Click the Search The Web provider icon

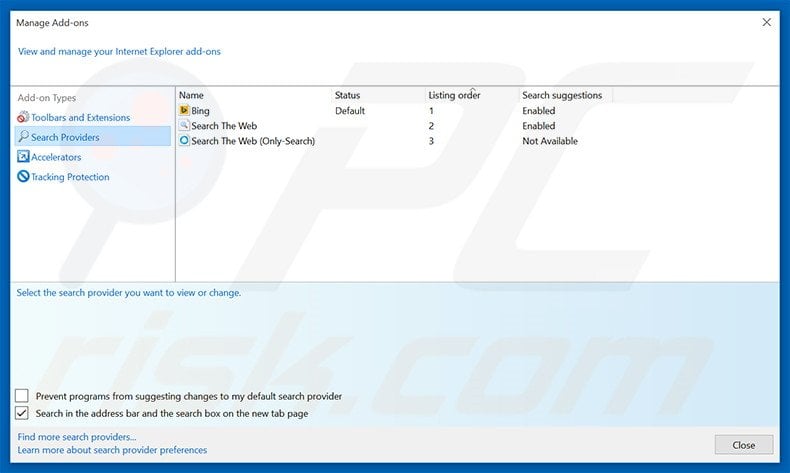[184, 125]
